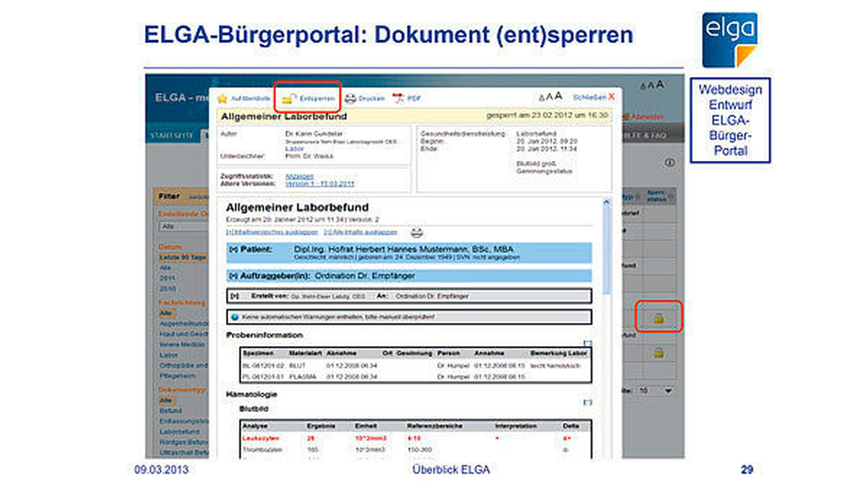This screenshot has height=489, width=868.
Task: Click the Auf Merkliste link in dialog toolbar
Action: (250, 98)
